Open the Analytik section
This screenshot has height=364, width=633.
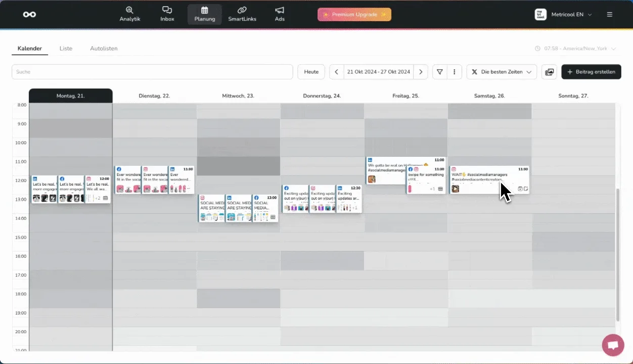click(x=130, y=14)
